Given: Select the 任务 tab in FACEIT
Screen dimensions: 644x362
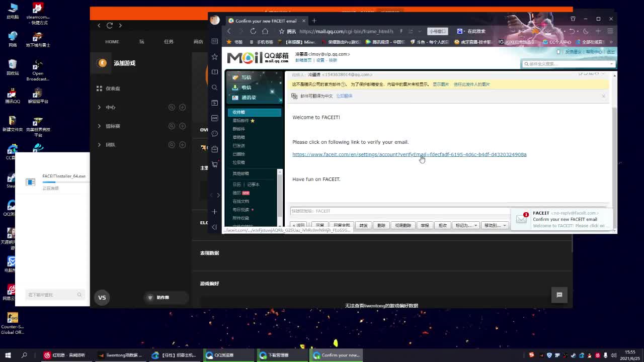Looking at the screenshot, I should pos(169,42).
